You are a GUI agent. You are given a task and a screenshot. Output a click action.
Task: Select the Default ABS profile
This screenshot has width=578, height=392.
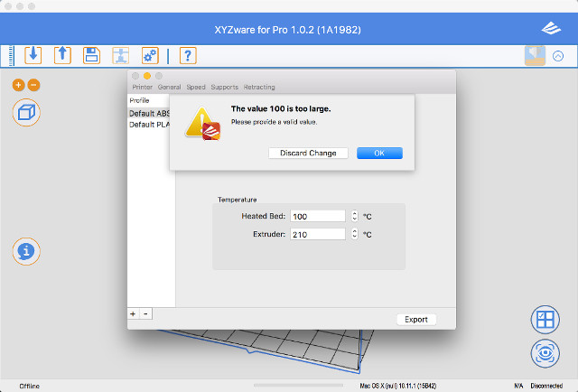149,113
